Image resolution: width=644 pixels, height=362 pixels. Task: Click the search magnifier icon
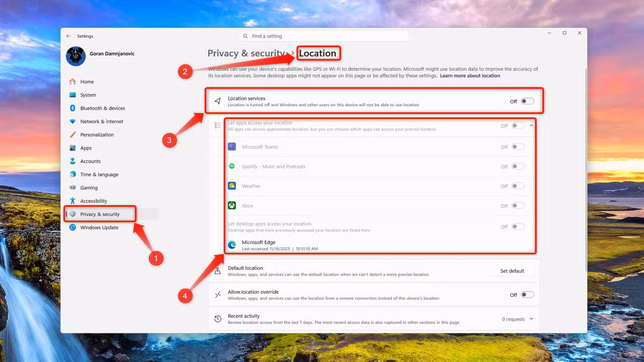click(245, 36)
